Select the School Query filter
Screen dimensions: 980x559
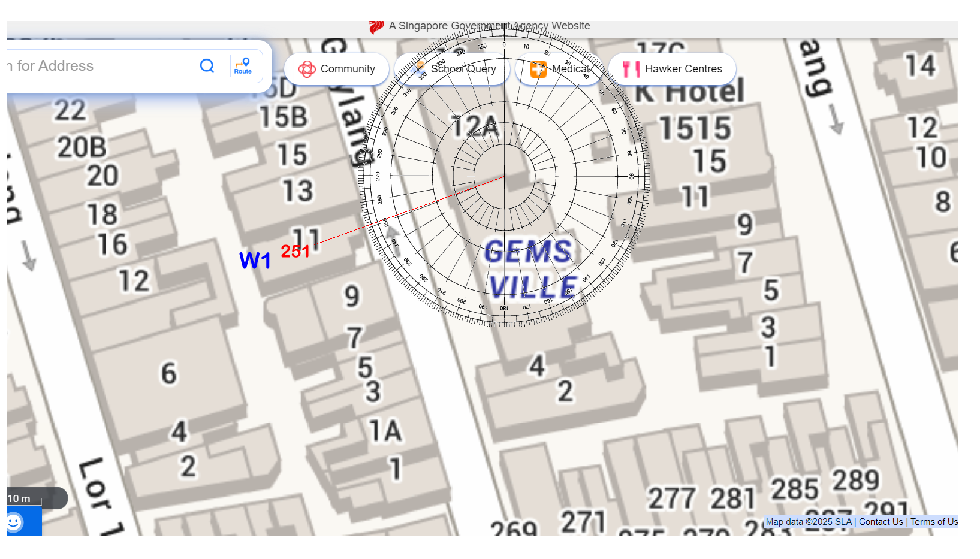(x=463, y=69)
